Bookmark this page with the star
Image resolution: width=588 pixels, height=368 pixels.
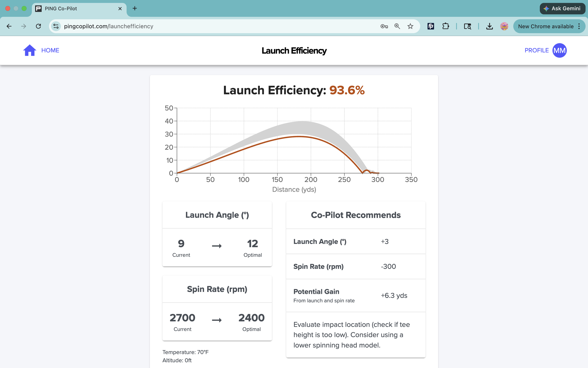[x=410, y=26]
